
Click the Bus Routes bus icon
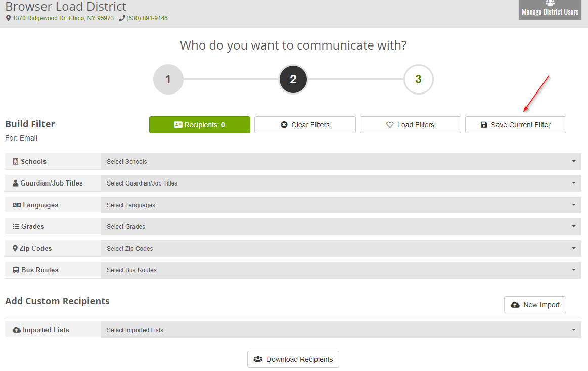point(16,270)
